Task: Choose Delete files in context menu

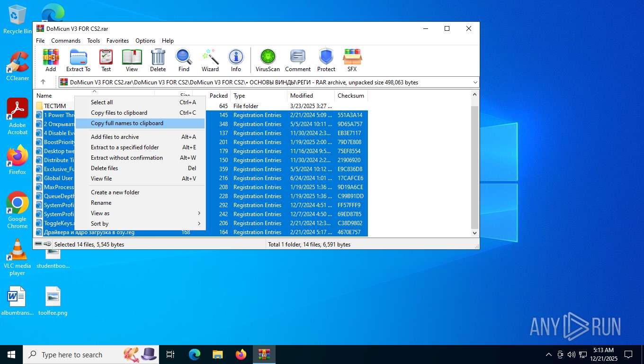Action: 140,168
